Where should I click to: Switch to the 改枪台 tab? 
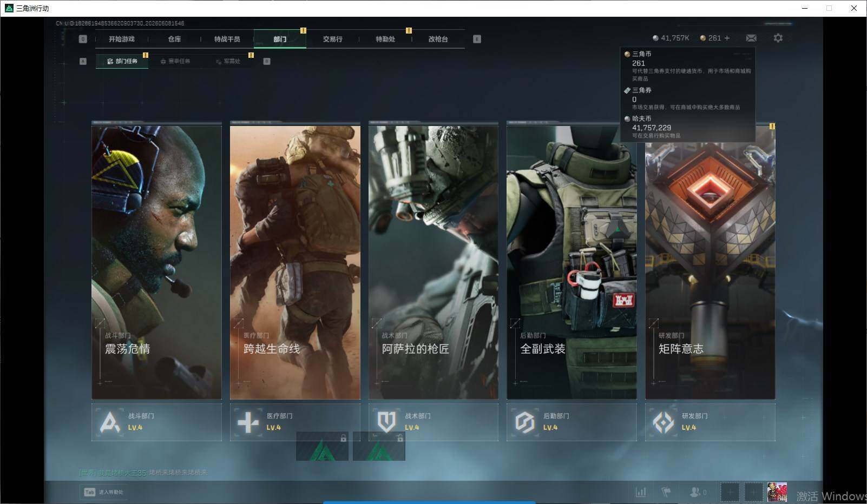(438, 39)
